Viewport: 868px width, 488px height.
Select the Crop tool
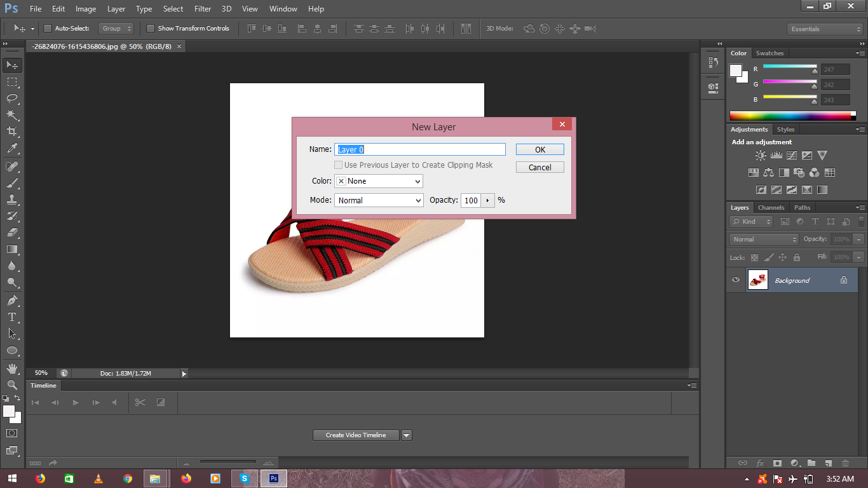[x=12, y=132]
